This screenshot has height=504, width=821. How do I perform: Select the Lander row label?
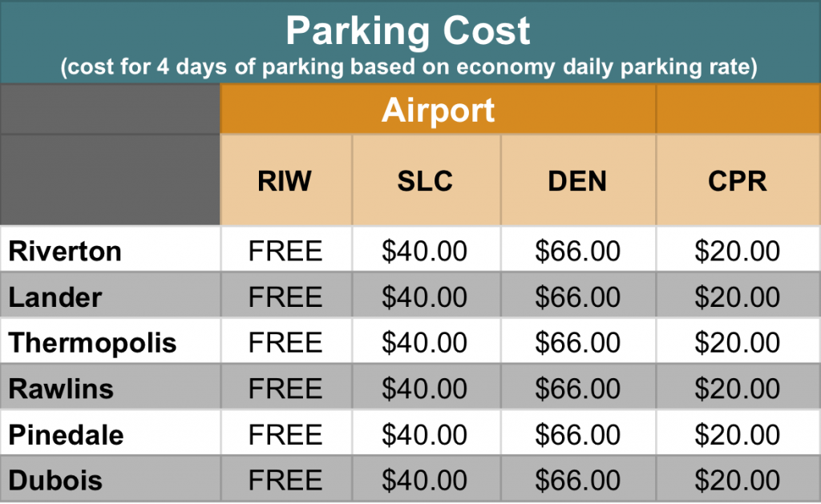pos(55,296)
